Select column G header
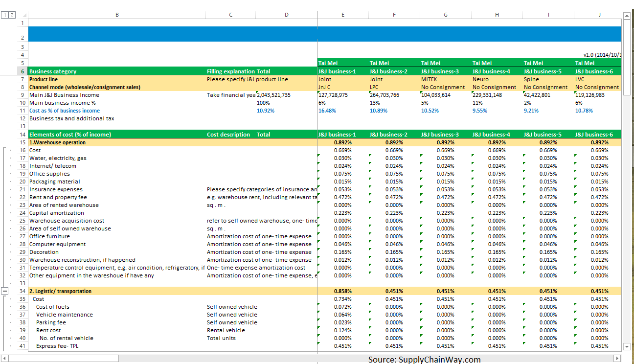The image size is (634, 364). tap(446, 15)
